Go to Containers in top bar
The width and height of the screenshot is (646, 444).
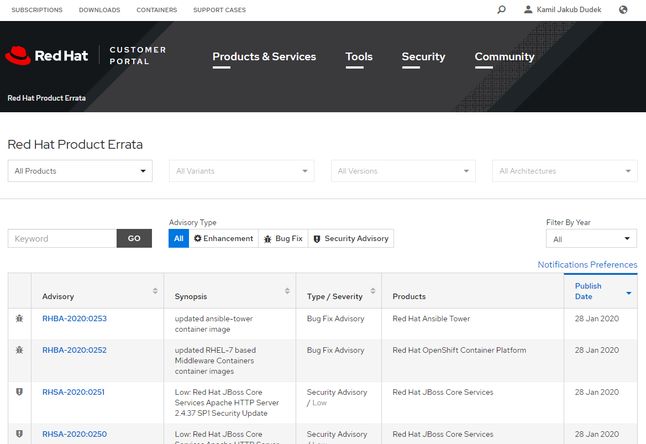[x=157, y=9]
